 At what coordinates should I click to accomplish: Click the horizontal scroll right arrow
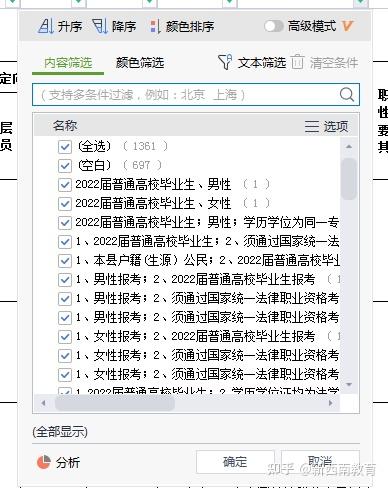(x=331, y=403)
